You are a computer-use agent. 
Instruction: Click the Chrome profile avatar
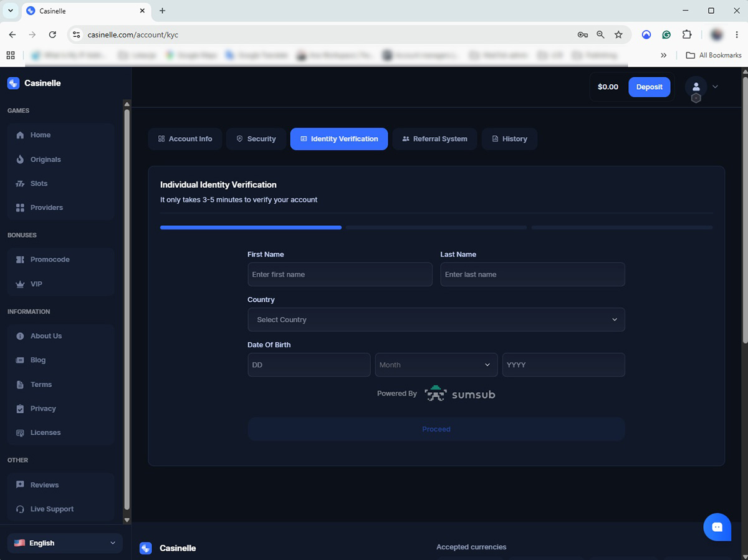[x=717, y=35]
